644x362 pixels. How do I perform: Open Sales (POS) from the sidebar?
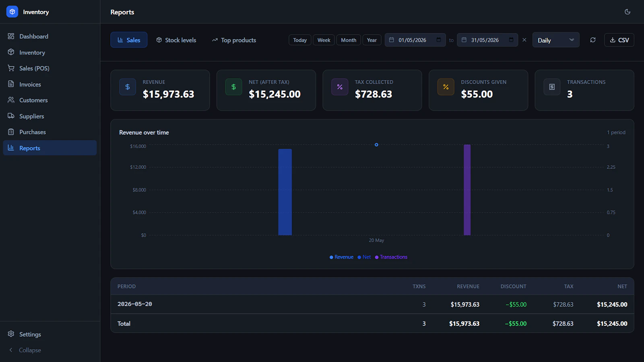click(50, 68)
